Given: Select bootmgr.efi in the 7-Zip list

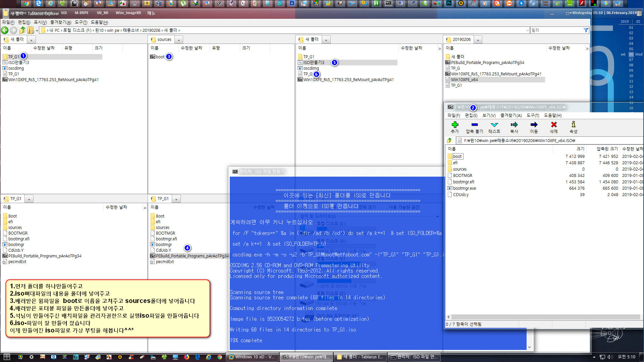Looking at the screenshot, I should click(x=464, y=182).
